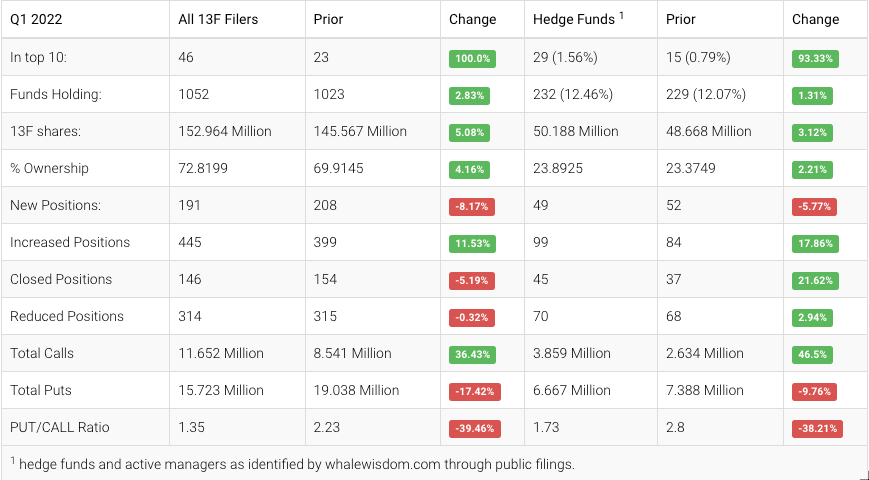This screenshot has height=480, width=869.
Task: Click the Q1 2022 header cell
Action: tap(38, 19)
